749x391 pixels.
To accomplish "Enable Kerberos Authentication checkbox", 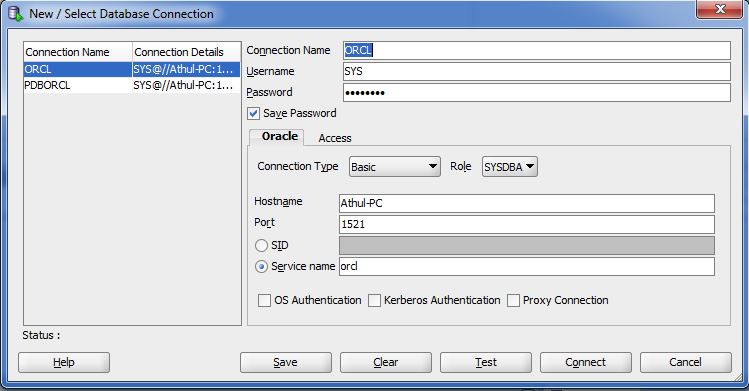I will point(374,300).
